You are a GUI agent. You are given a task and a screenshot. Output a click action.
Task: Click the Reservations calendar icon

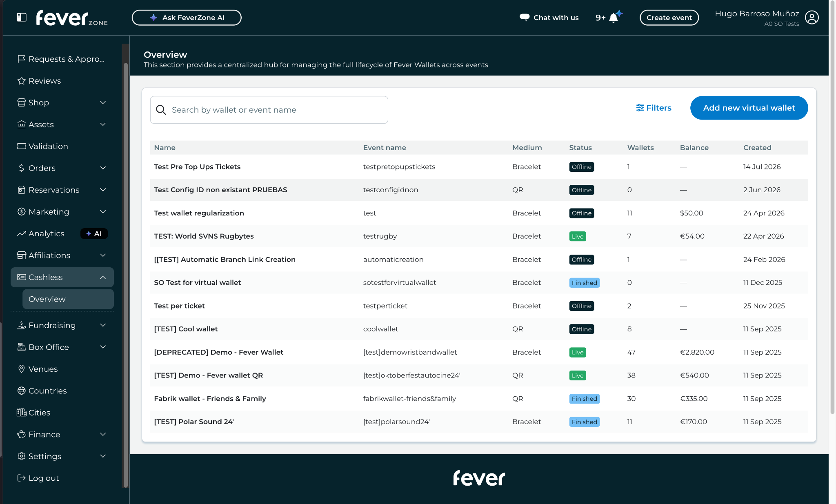click(21, 190)
